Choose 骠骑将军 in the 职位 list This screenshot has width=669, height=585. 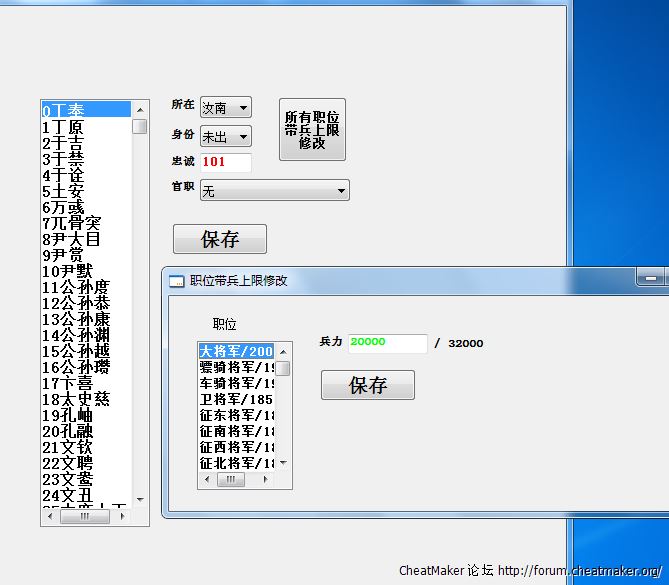236,368
